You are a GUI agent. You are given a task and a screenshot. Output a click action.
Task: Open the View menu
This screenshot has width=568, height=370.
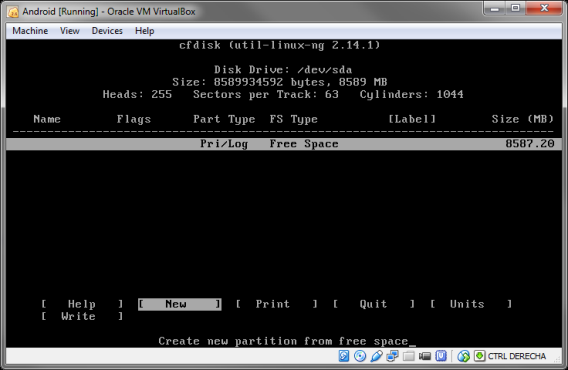pyautogui.click(x=70, y=31)
